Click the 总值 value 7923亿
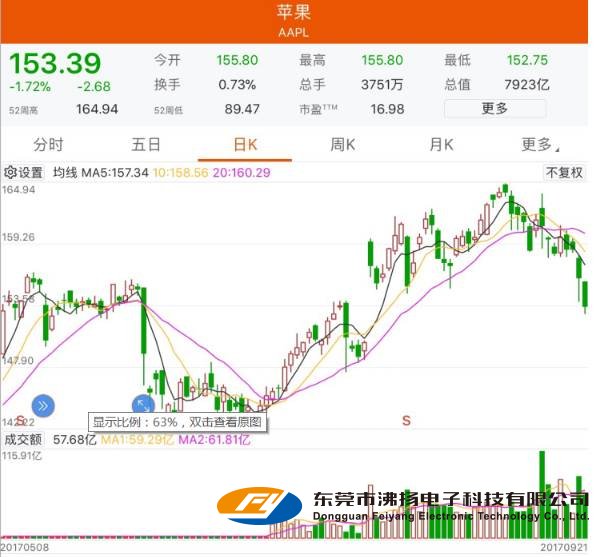Viewport: 594px width, 557px height. (527, 84)
